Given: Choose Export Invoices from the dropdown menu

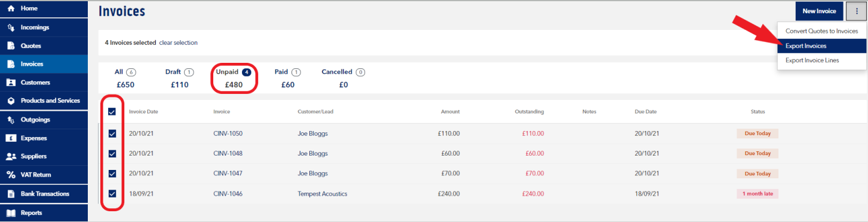Looking at the screenshot, I should coord(822,45).
